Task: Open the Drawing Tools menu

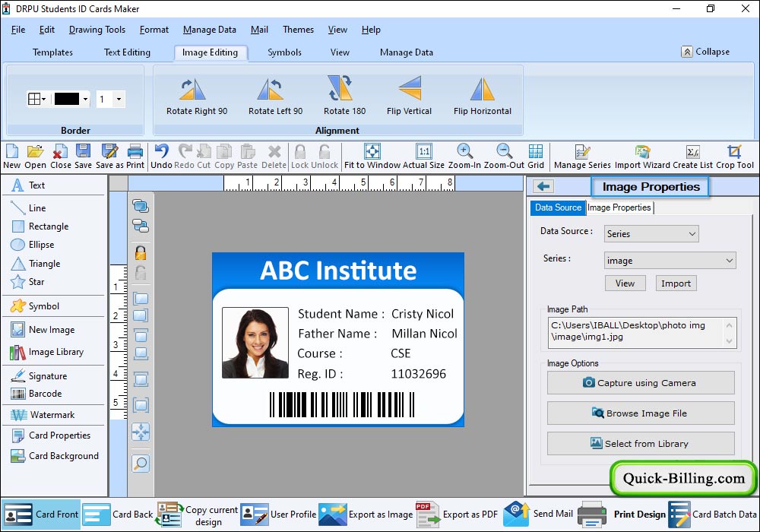Action: tap(97, 30)
